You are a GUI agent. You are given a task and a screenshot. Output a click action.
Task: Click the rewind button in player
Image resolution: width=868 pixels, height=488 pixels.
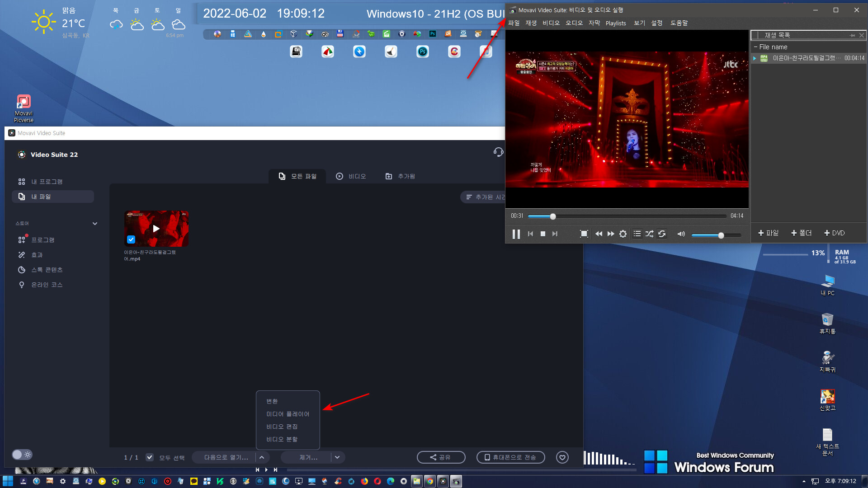[599, 234]
